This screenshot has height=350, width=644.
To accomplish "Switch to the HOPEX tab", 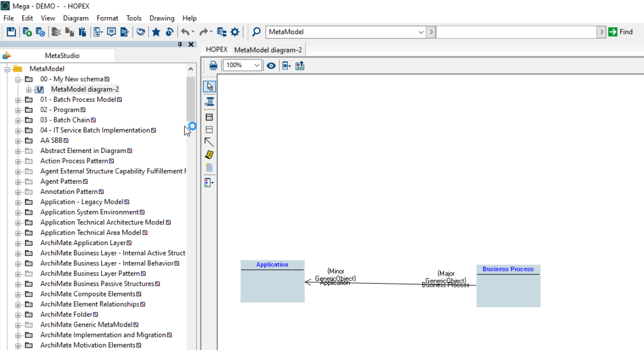I will coord(216,49).
